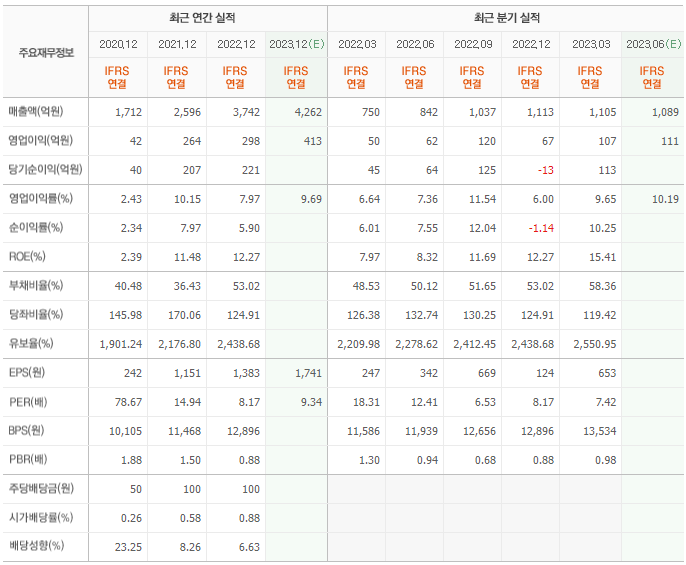Click the 2023.03 quarterly column header
686x565 pixels.
pyautogui.click(x=591, y=44)
